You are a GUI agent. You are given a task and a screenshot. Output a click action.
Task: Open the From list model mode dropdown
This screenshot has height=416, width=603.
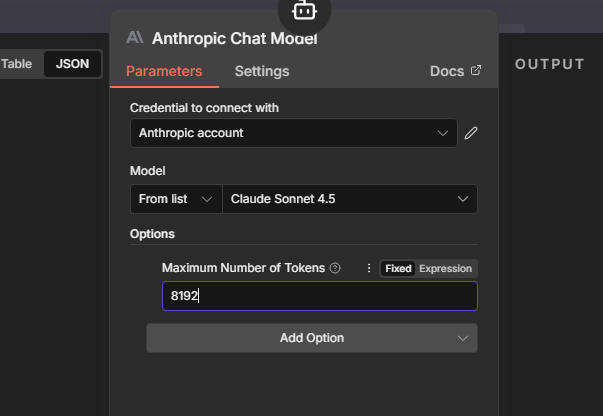click(176, 199)
